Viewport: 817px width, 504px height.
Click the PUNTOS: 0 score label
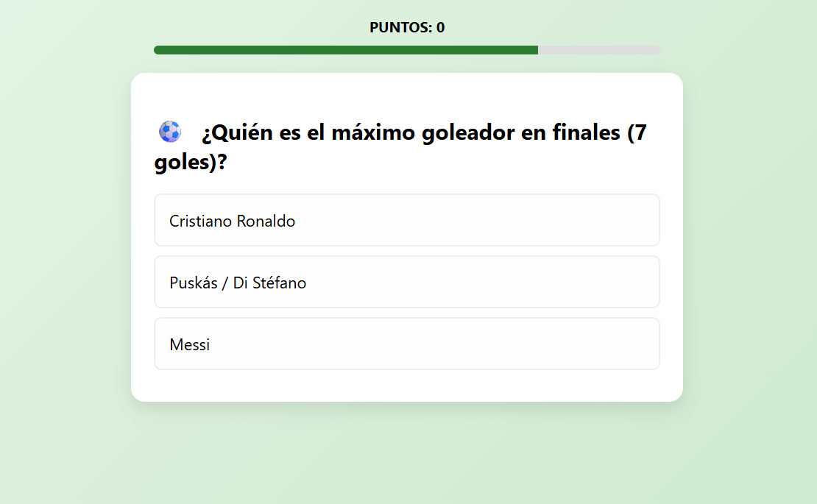tap(407, 28)
